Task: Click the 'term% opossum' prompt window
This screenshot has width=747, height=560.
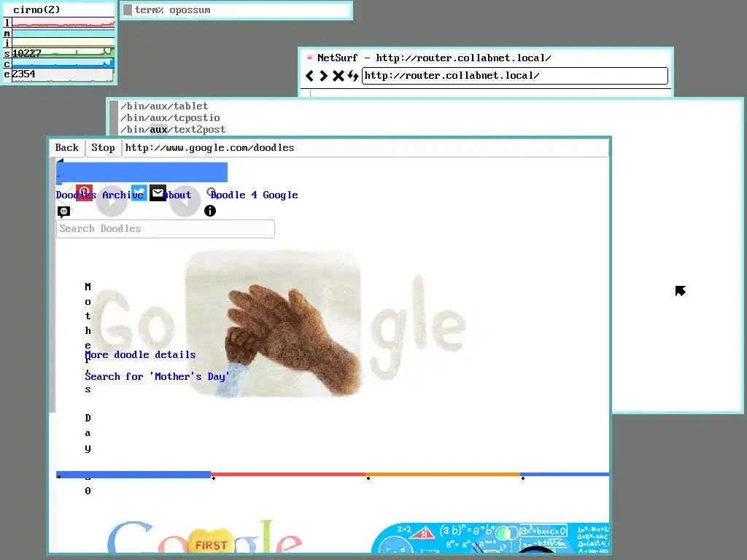Action: click(236, 10)
